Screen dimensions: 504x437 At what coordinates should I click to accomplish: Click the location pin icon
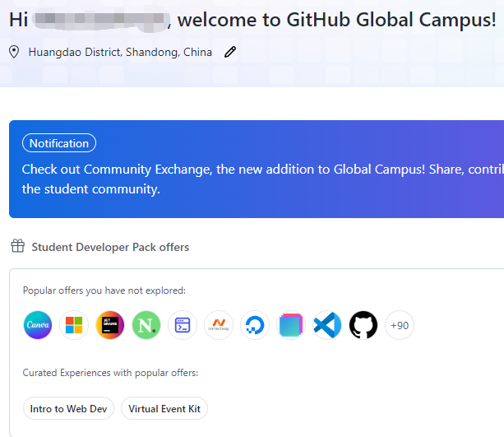point(14,52)
